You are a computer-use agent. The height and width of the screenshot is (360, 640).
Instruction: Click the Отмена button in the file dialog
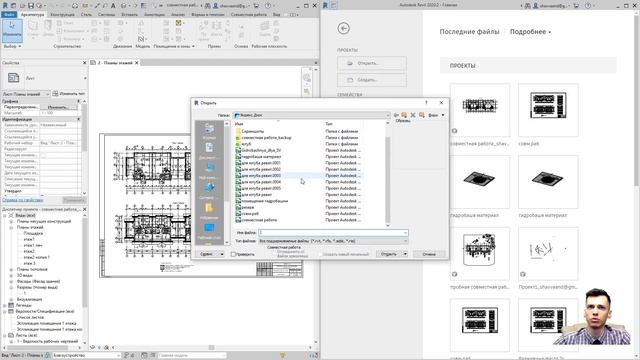coord(429,254)
